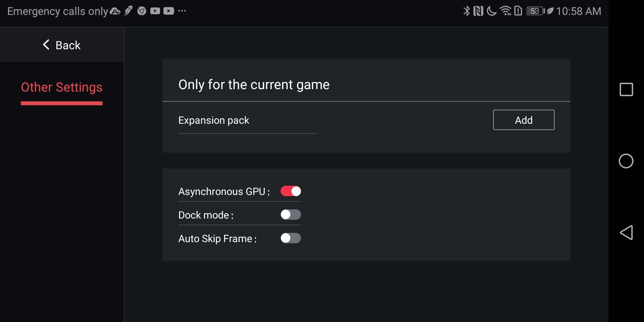Screen dimensions: 644x322
Task: Enable the Dock mode switch
Action: pyautogui.click(x=291, y=215)
